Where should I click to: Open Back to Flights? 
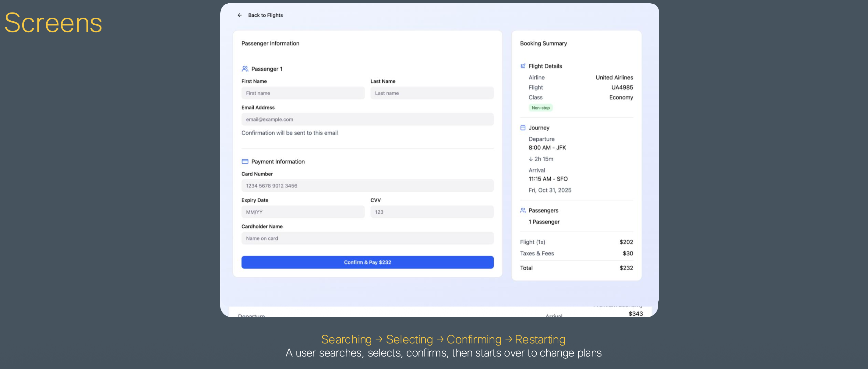click(266, 15)
